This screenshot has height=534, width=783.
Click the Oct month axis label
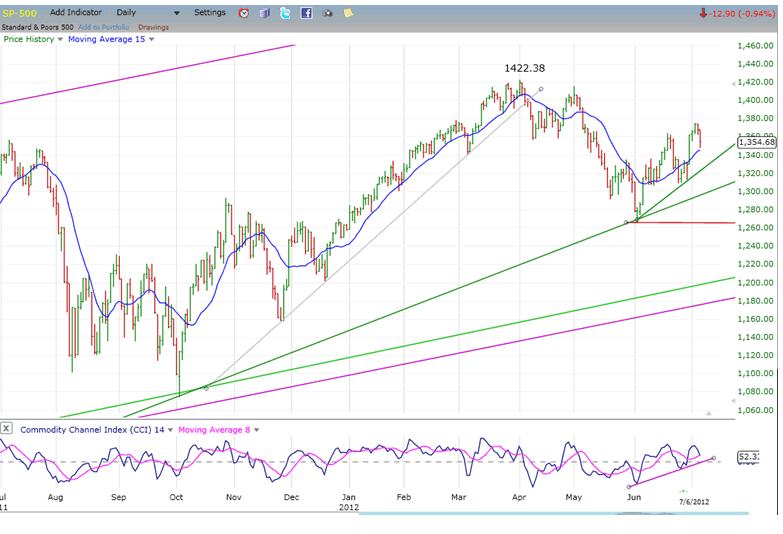click(176, 497)
